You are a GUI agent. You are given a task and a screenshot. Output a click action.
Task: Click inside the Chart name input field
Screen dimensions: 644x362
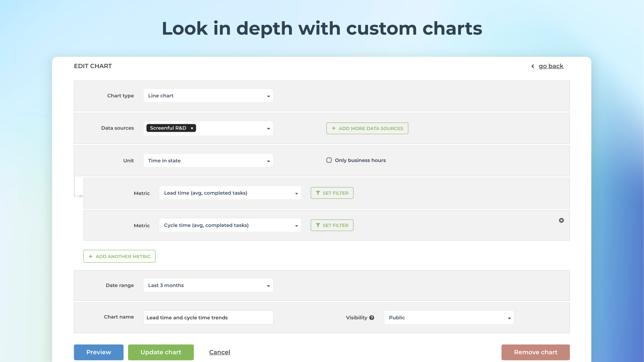click(208, 317)
